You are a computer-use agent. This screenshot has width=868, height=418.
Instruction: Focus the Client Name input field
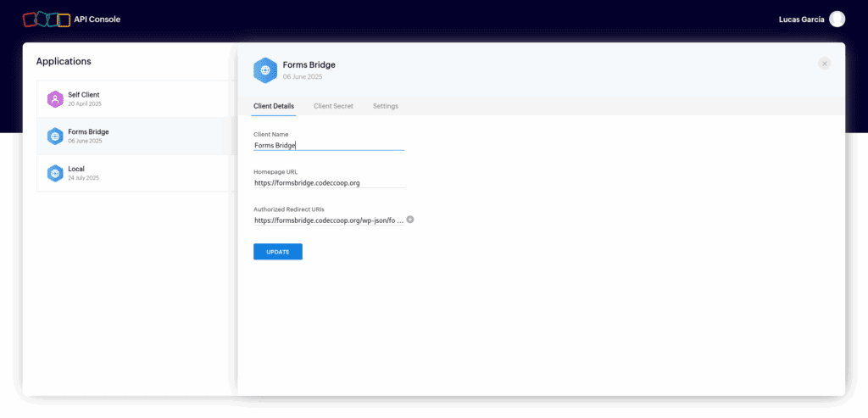click(329, 146)
